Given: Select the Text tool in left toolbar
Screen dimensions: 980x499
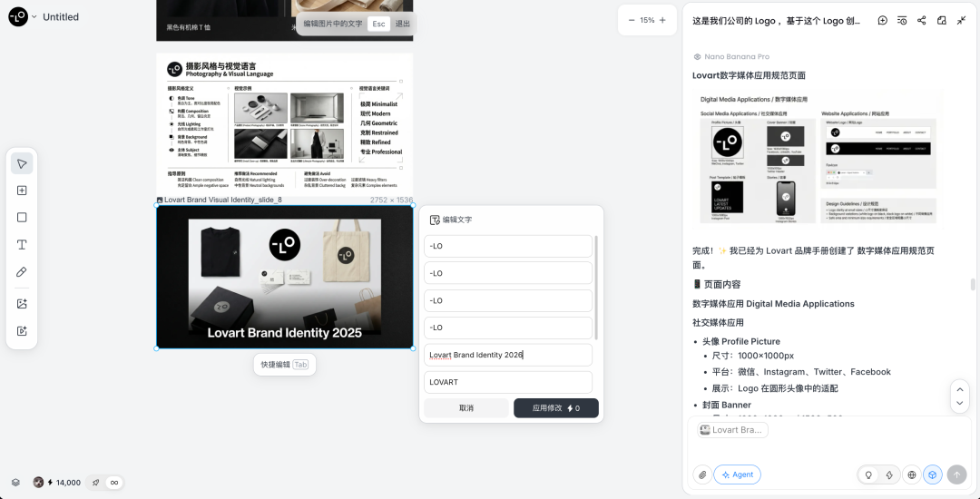Looking at the screenshot, I should pyautogui.click(x=22, y=245).
